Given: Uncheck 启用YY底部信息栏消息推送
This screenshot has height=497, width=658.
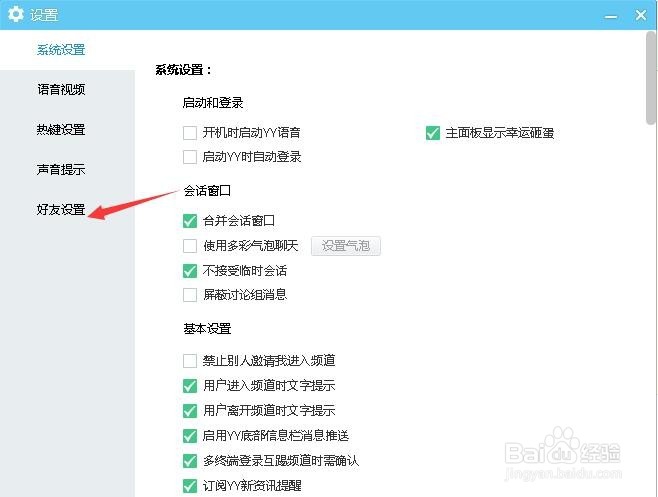Looking at the screenshot, I should pyautogui.click(x=190, y=436).
